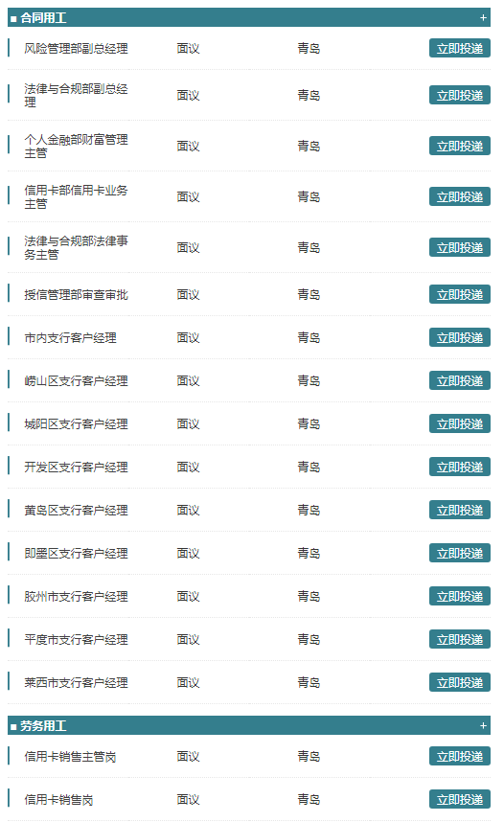The width and height of the screenshot is (504, 822).
Task: Open the 即墨区支行客户经理 job title
Action: 76,554
